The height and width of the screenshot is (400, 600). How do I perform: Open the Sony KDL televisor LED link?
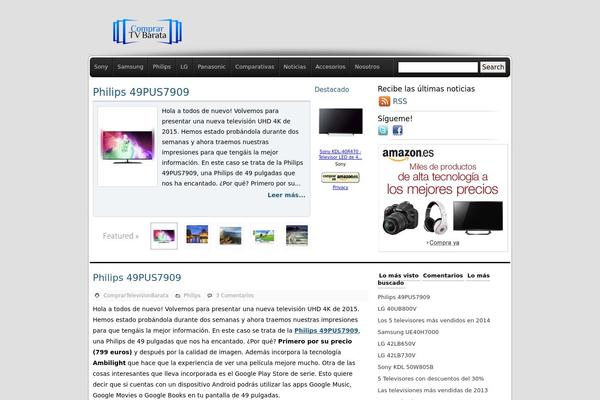click(340, 154)
